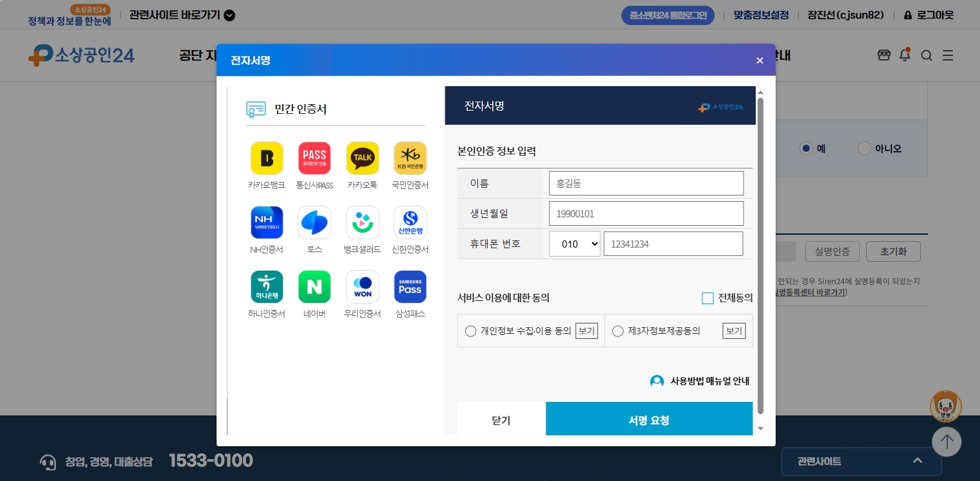The image size is (980, 481).
Task: Expand the footer 관련사이트 selector
Action: (861, 461)
